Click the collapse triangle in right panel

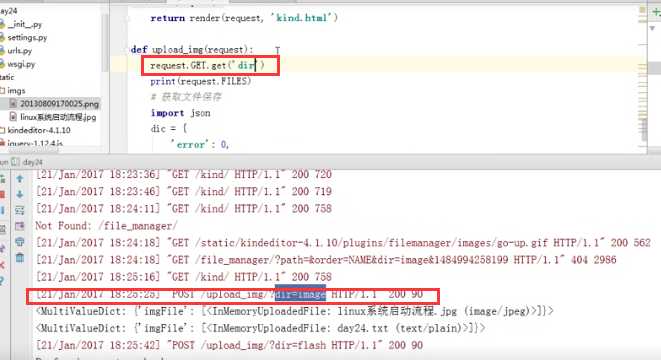point(653,28)
